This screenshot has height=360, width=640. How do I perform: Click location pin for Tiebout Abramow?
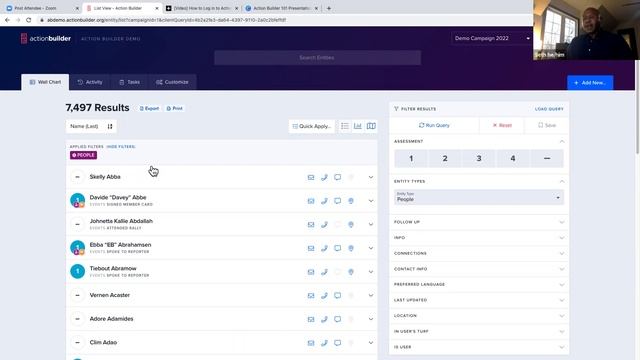351,272
